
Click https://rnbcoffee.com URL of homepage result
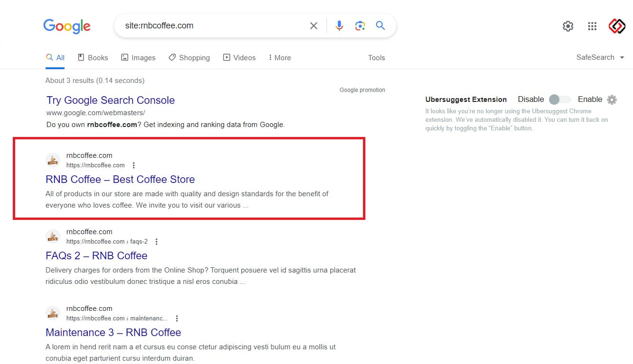click(95, 165)
